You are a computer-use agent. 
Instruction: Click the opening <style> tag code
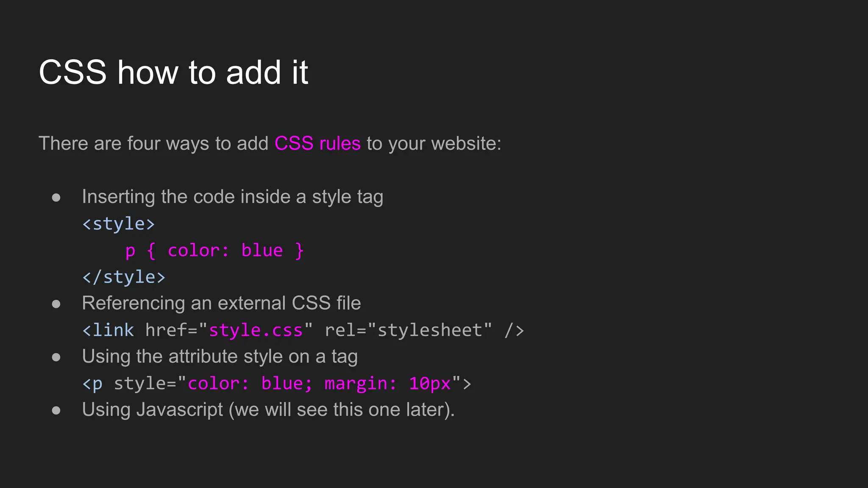[x=119, y=224]
